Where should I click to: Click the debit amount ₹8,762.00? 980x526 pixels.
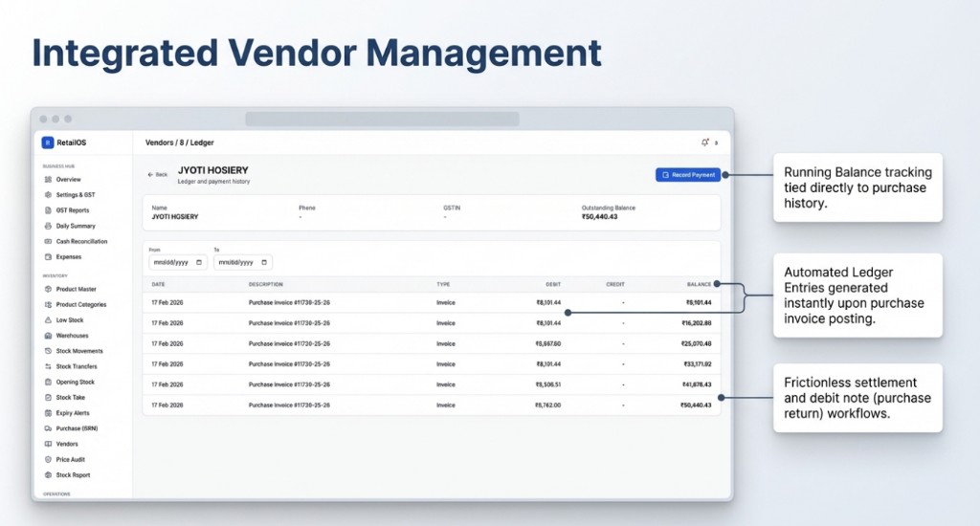pyautogui.click(x=547, y=405)
